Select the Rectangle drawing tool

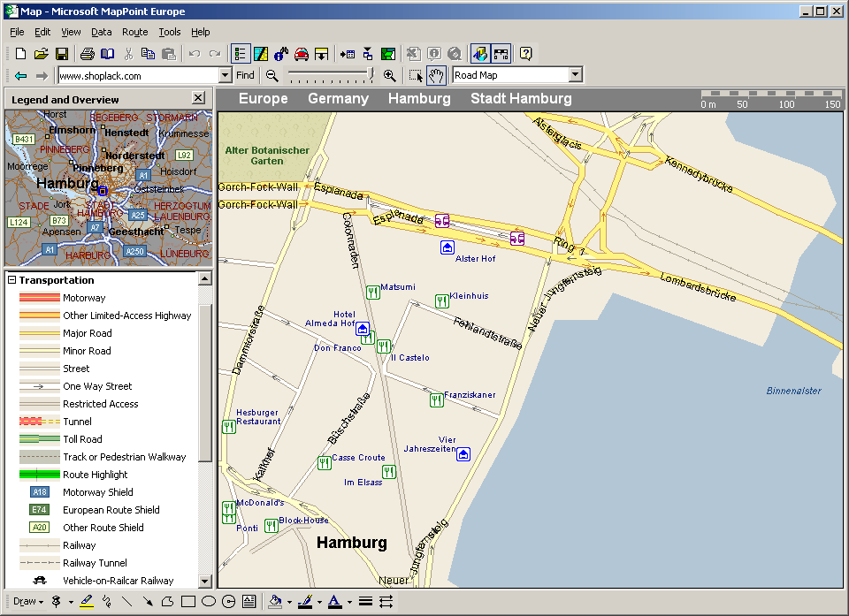click(187, 601)
